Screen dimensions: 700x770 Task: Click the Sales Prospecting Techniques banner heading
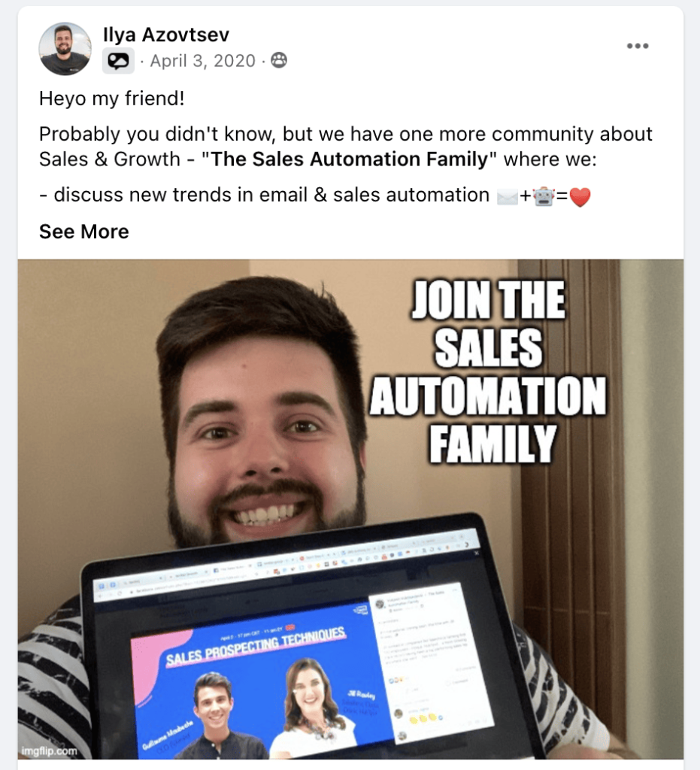coord(256,644)
